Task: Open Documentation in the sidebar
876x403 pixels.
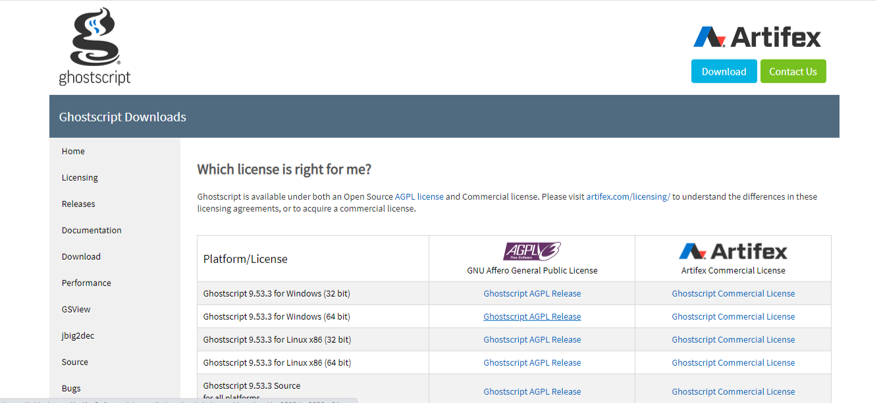Action: pos(91,230)
